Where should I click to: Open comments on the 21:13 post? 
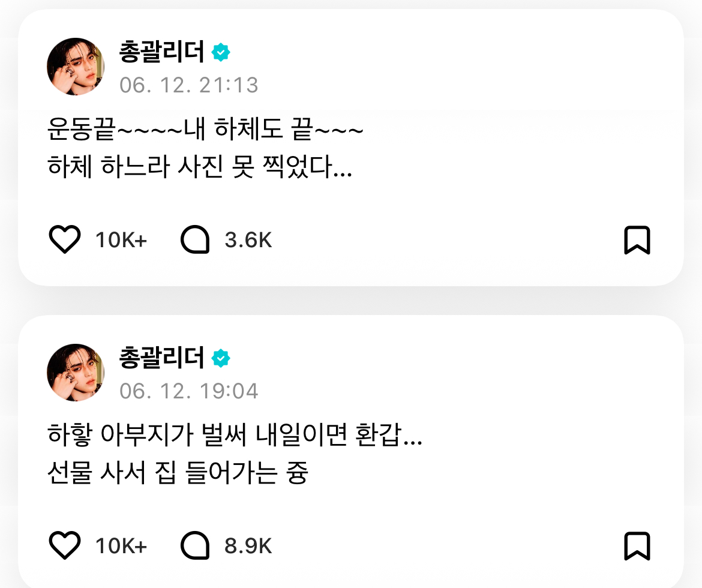[x=195, y=240]
